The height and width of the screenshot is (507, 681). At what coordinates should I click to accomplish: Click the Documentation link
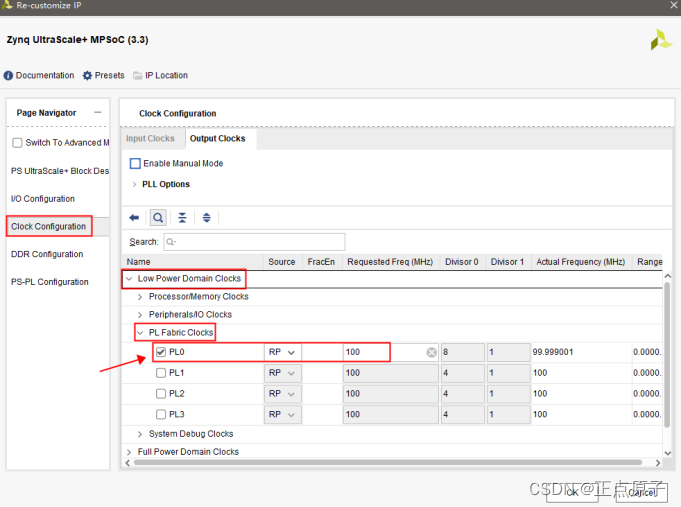click(45, 76)
